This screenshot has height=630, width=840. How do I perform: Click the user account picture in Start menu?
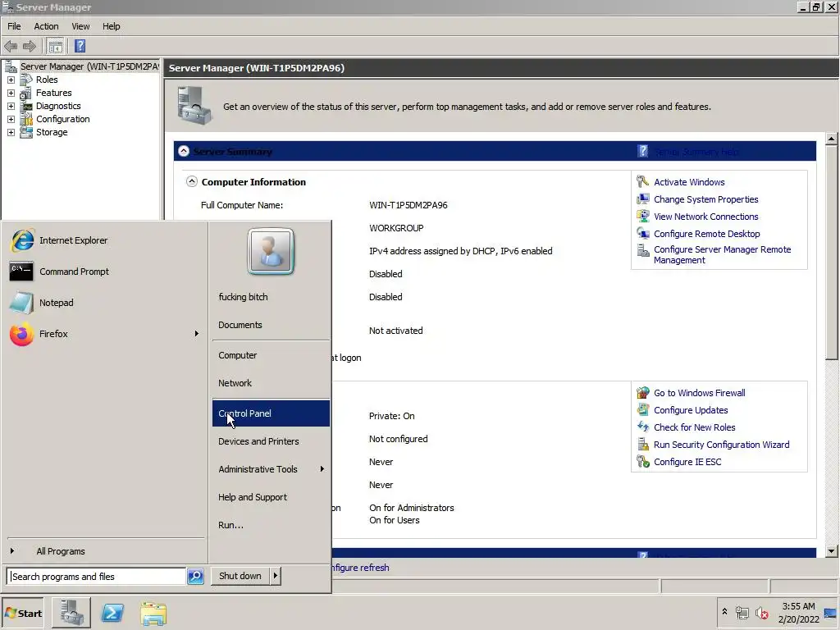click(x=271, y=251)
